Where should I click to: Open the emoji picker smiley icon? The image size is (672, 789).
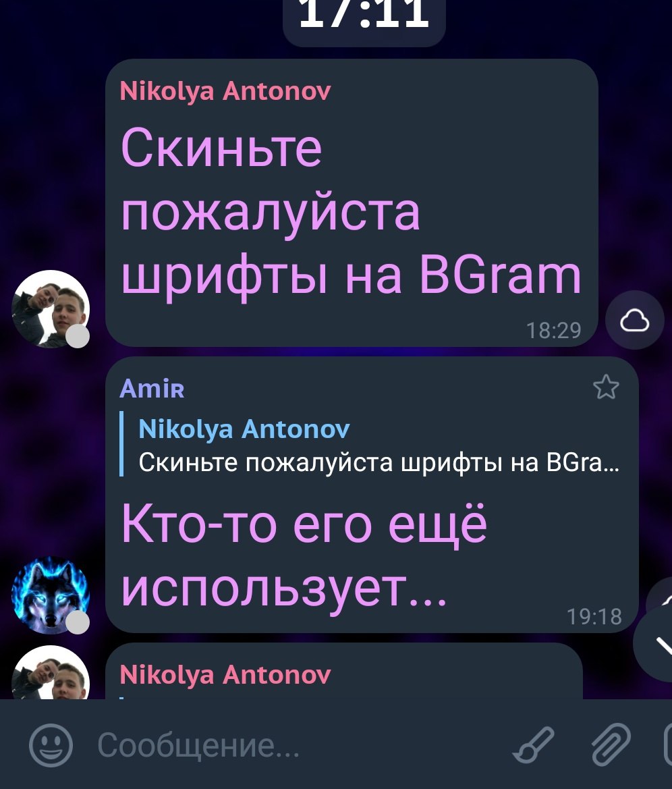(x=51, y=745)
